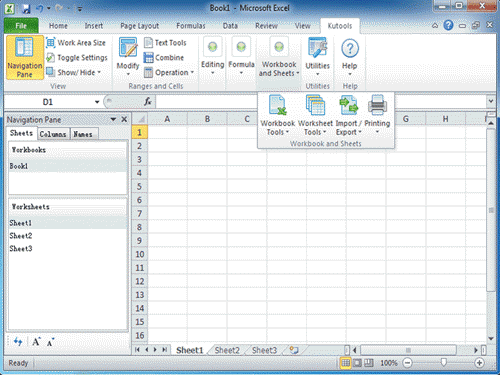Switch to the Home tab
Screen dimensions: 500x375
(x=58, y=26)
